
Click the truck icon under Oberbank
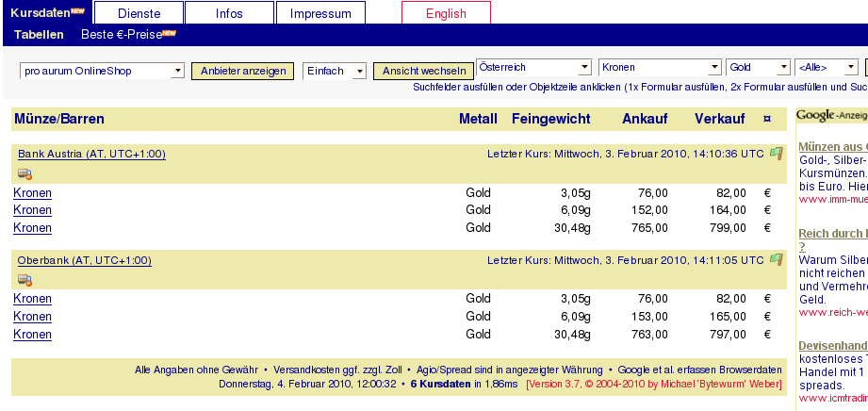[x=25, y=280]
